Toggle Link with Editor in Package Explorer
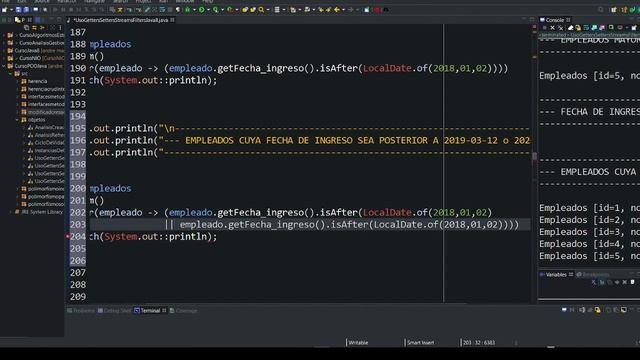 tap(34, 28)
